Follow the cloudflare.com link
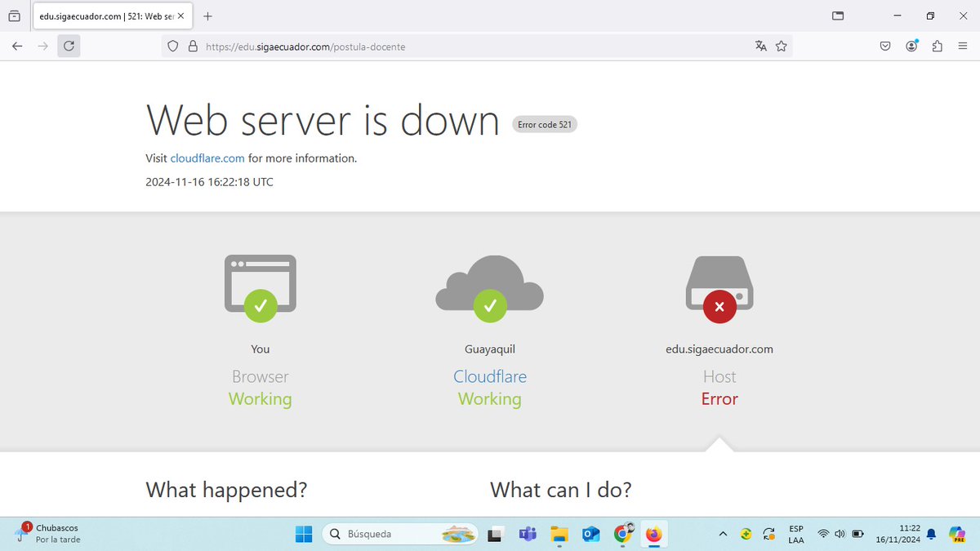The width and height of the screenshot is (980, 551). tap(207, 158)
